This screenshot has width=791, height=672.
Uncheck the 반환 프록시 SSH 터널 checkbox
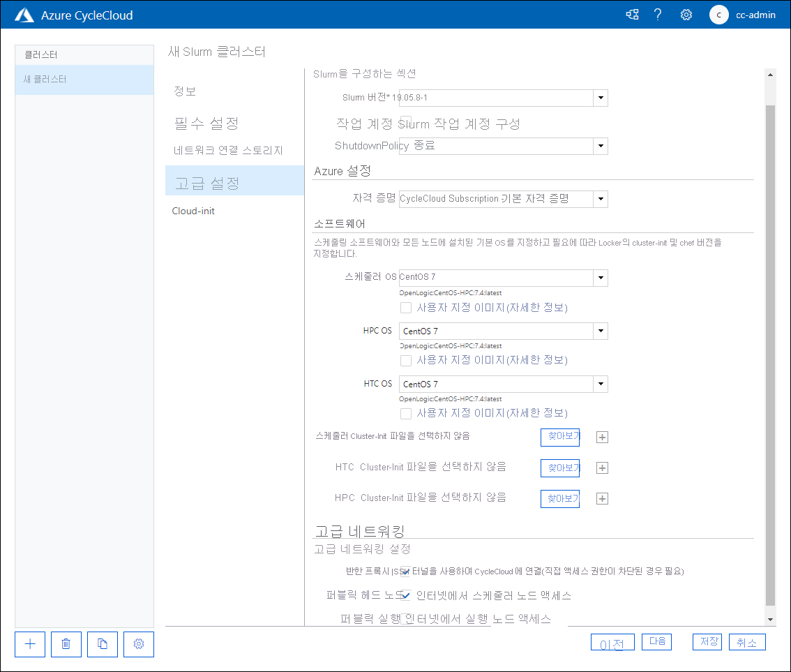[x=405, y=572]
